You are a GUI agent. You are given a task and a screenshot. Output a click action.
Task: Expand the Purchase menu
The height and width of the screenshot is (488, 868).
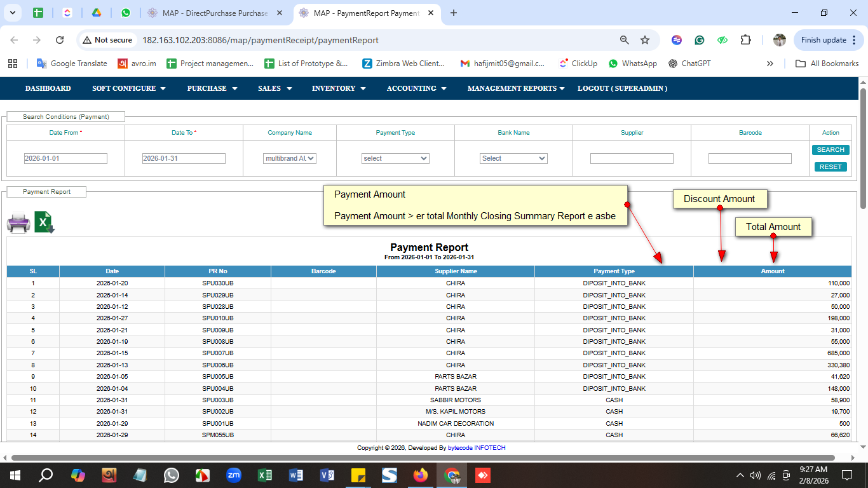point(212,88)
